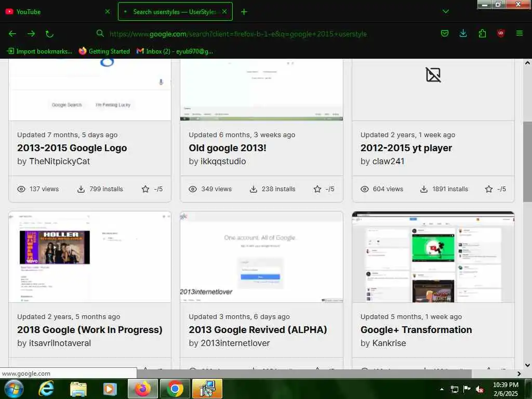
Task: Click the download icon next to 1891 installs
Action: [424, 189]
